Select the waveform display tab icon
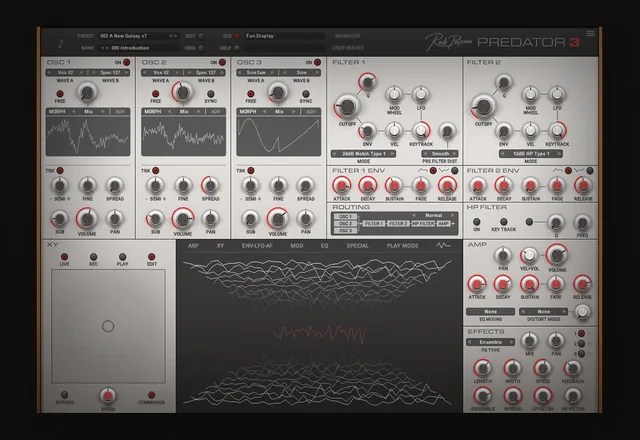This screenshot has width=640, height=440. tap(443, 245)
